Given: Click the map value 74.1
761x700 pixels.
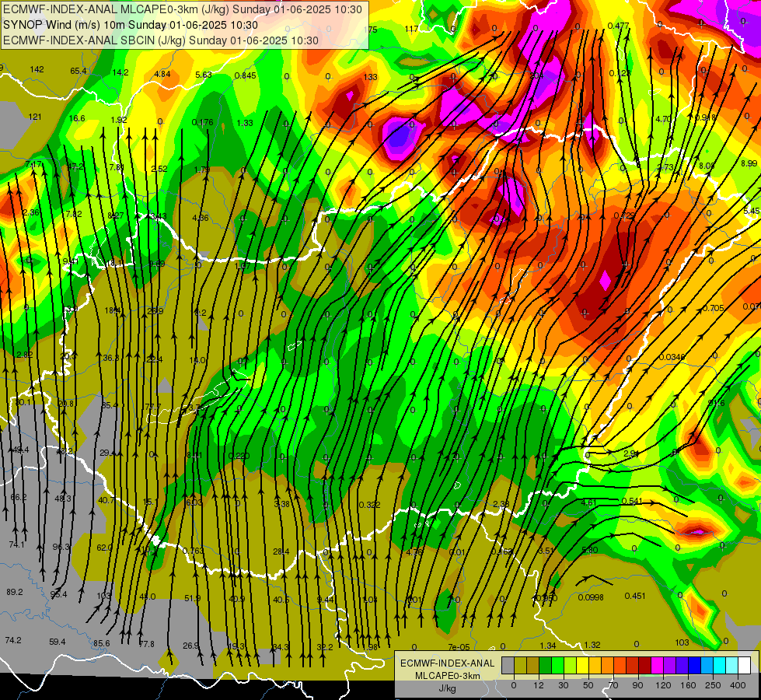Looking at the screenshot, I should click(16, 545).
